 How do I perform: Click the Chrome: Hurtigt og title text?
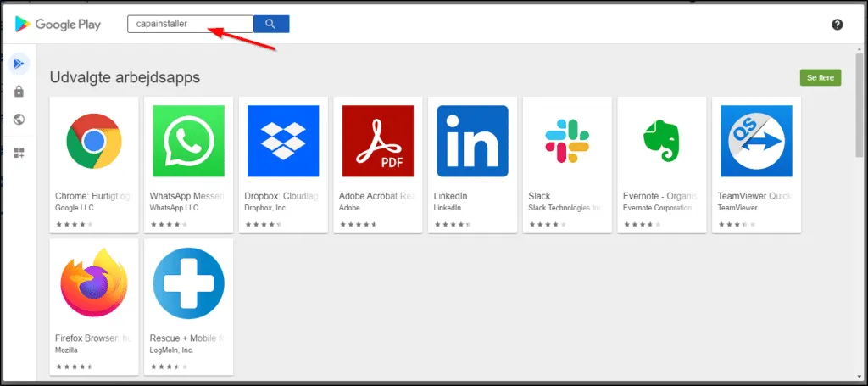point(93,197)
